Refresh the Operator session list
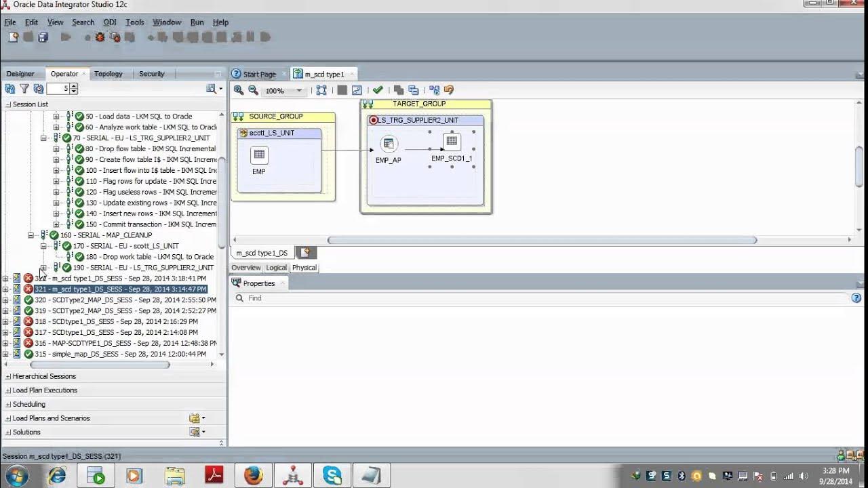This screenshot has height=488, width=868. (x=10, y=89)
